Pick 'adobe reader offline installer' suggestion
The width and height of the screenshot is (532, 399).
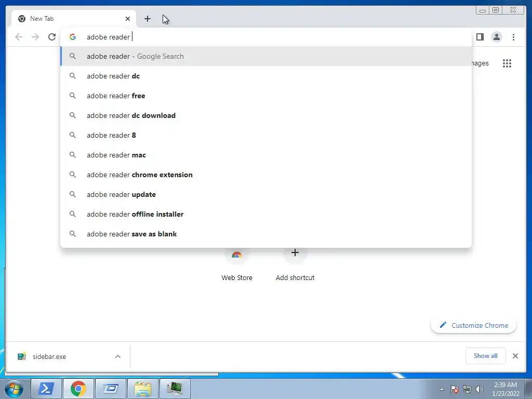click(266, 214)
